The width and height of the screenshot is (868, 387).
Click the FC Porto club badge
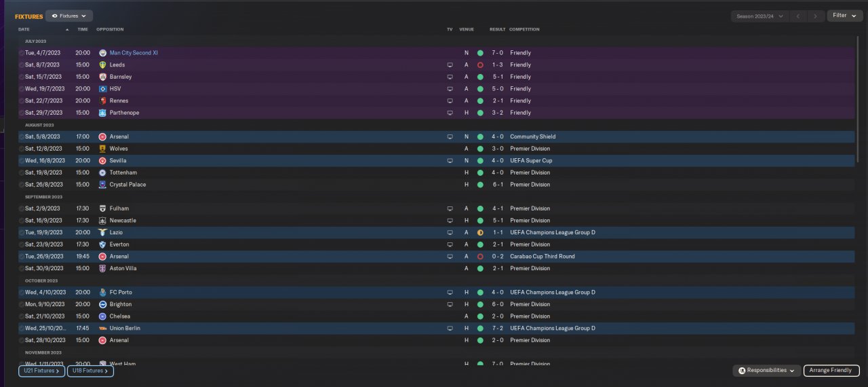(102, 293)
